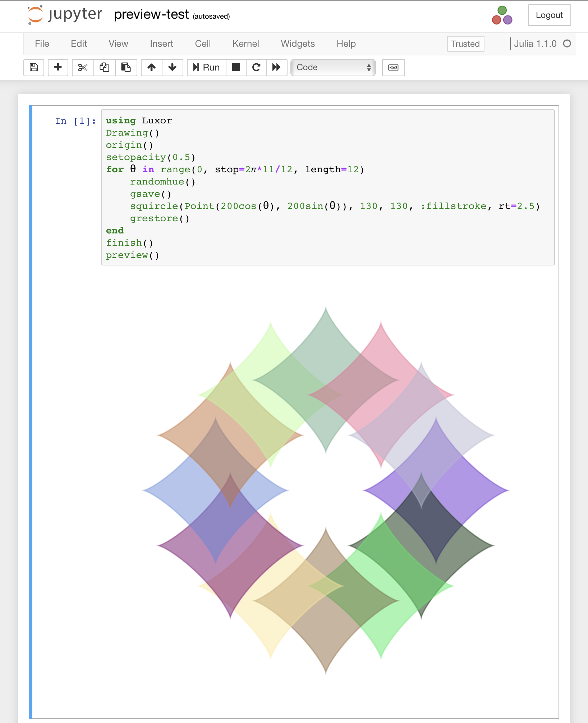Click the Julia logo icon
588x723 pixels.
click(502, 15)
